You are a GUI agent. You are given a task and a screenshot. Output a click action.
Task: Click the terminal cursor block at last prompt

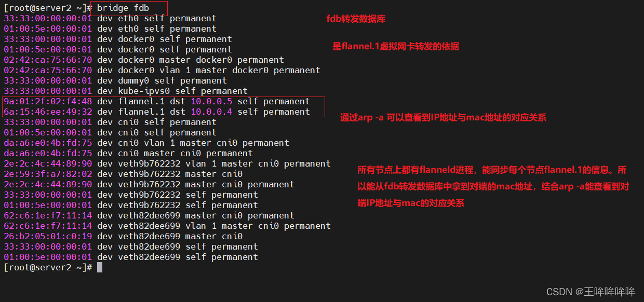pyautogui.click(x=100, y=267)
